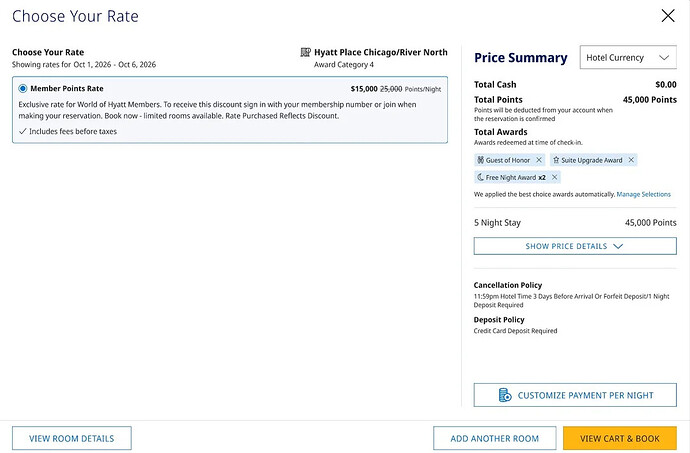The height and width of the screenshot is (453, 690).
Task: Click the Showing rates for Oct 1 dates
Action: tap(84, 65)
